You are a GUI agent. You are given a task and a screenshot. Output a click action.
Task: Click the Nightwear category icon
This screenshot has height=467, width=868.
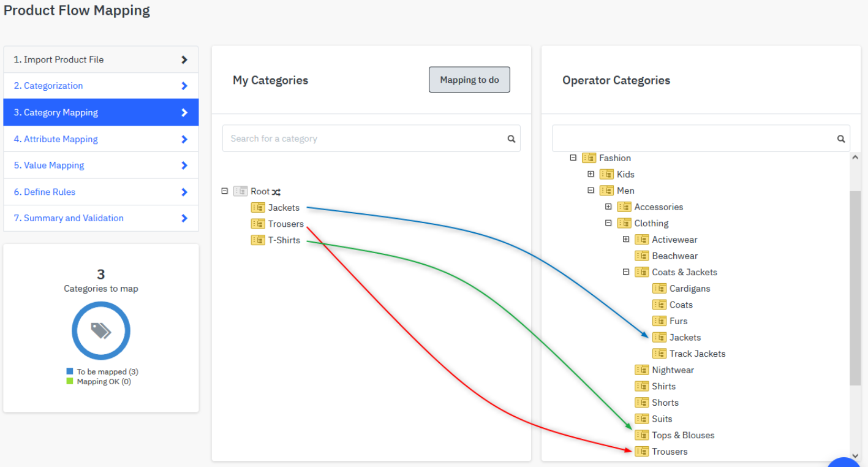642,370
